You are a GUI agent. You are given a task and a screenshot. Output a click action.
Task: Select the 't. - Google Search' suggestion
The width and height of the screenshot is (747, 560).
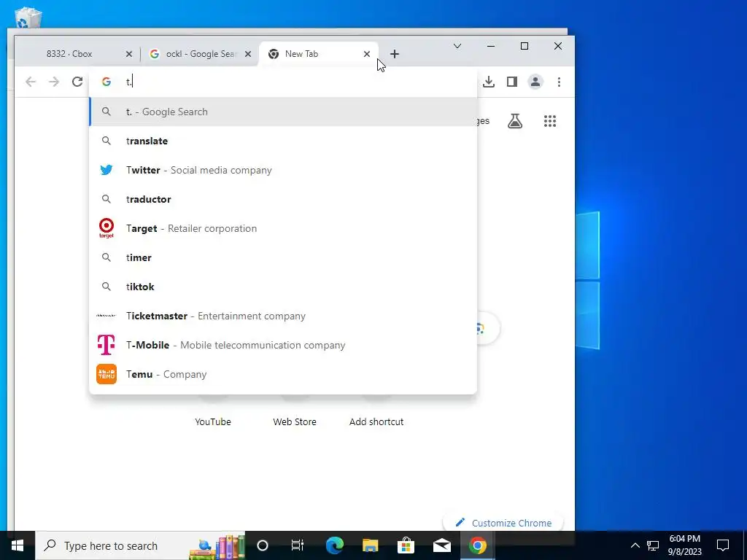point(283,112)
